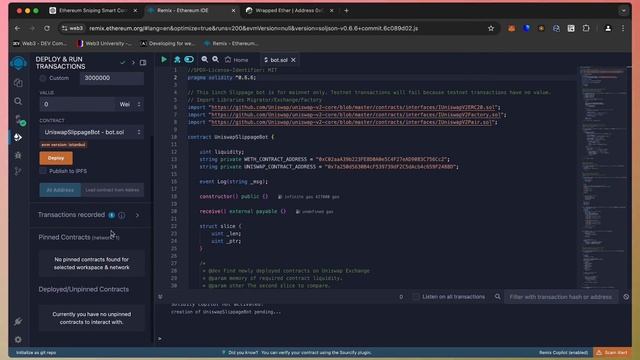Click the At Address button
The height and width of the screenshot is (360, 640).
pyautogui.click(x=60, y=190)
